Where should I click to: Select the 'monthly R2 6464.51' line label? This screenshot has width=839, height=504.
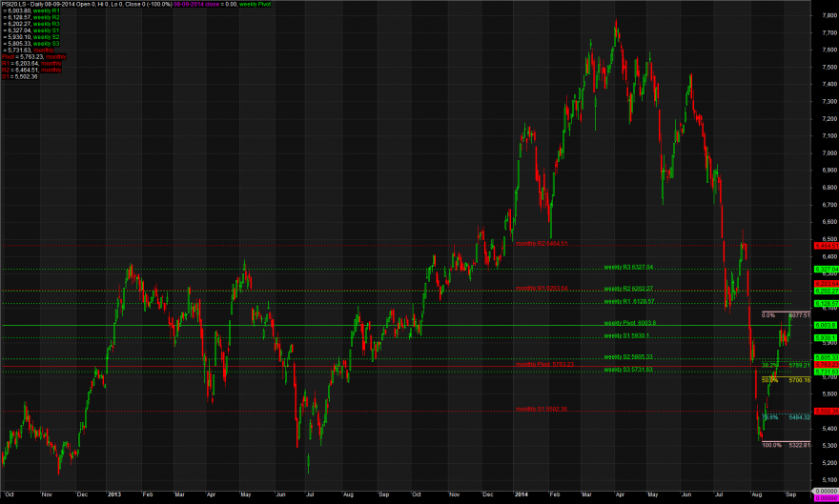(x=542, y=243)
